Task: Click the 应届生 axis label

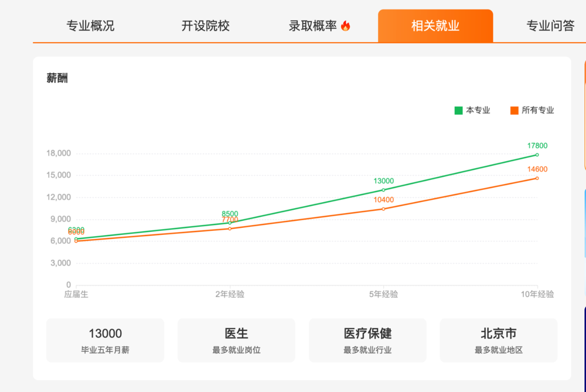Action: 76,295
